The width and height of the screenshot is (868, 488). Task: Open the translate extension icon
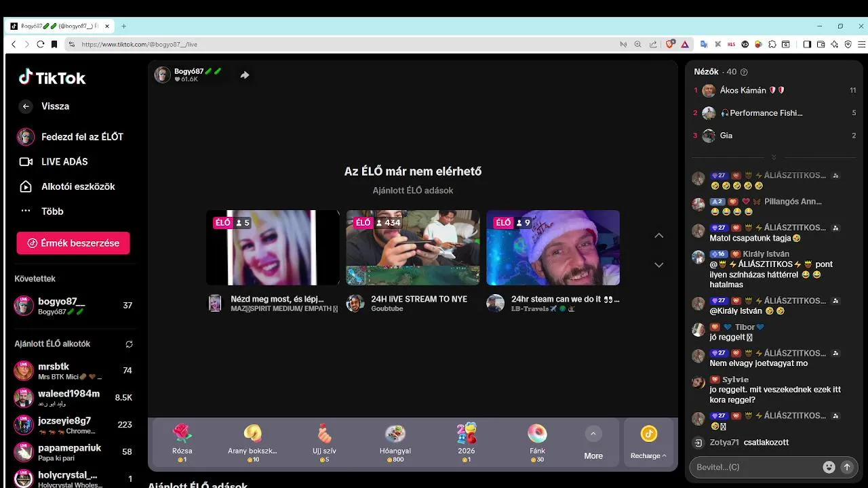pyautogui.click(x=704, y=44)
